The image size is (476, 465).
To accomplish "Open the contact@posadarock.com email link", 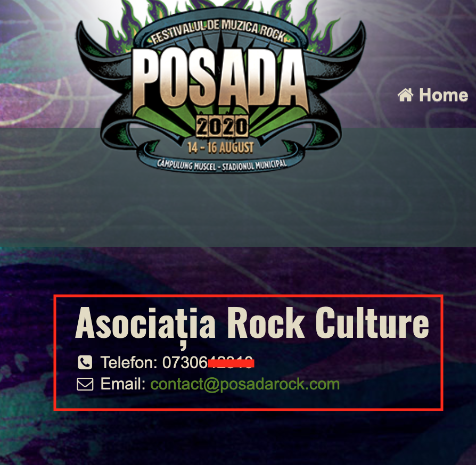I will tap(245, 384).
